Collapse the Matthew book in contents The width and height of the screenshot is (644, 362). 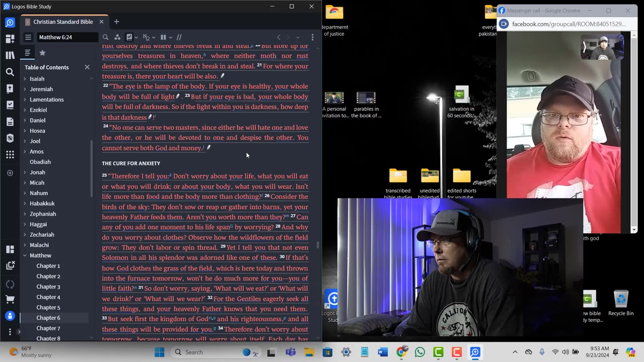pos(25,255)
